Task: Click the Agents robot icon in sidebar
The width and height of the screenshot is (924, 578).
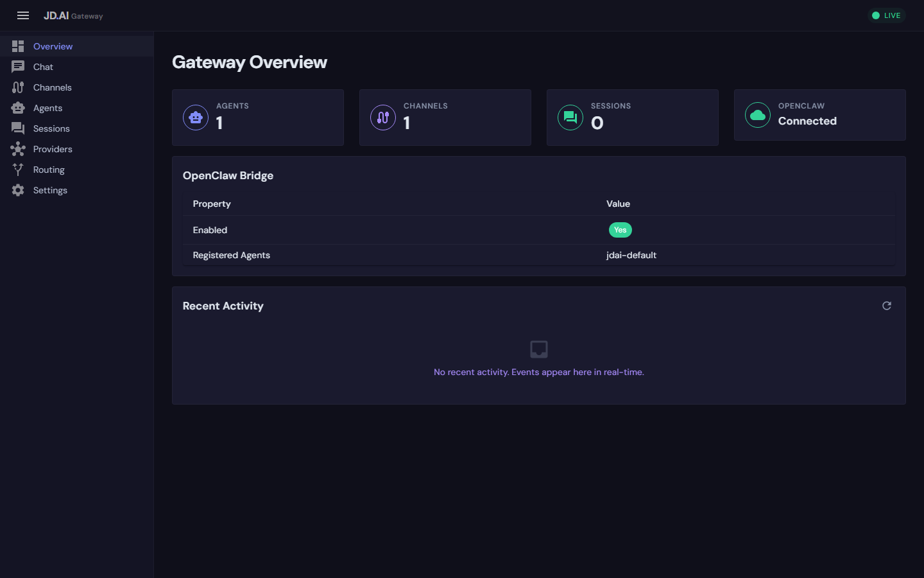Action: (18, 108)
